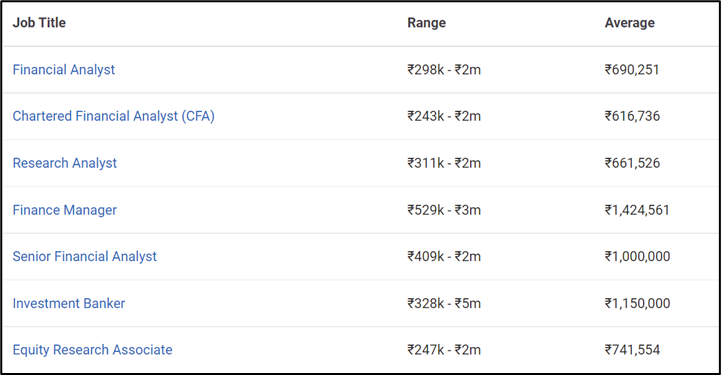Click Finance Manager range ₹529k - ₹3m

point(444,210)
